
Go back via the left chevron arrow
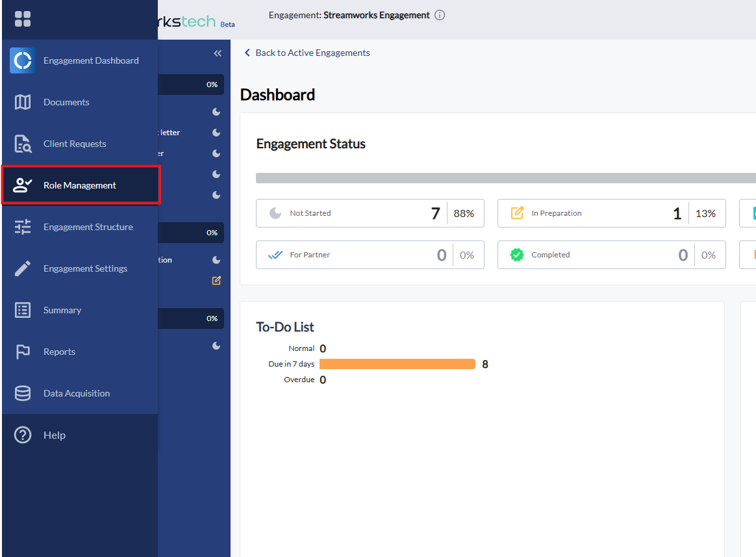point(247,53)
